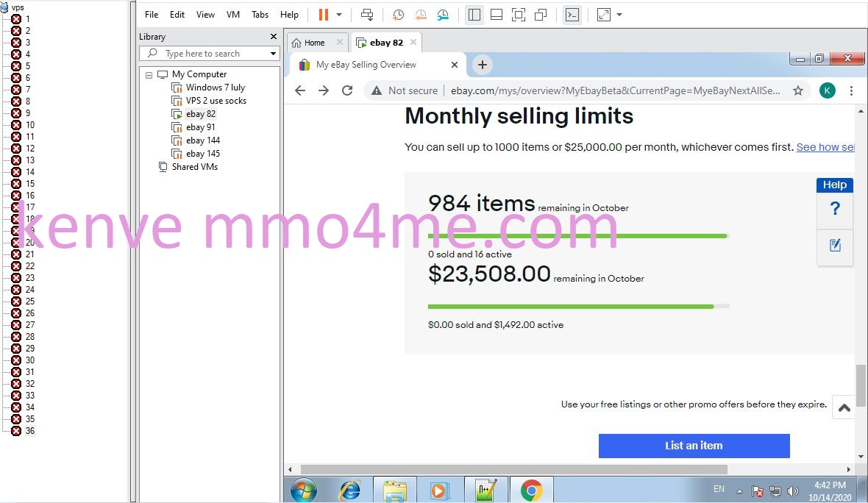Select ebay 82 in library tree
Screen dimensions: 868x503
click(x=200, y=114)
